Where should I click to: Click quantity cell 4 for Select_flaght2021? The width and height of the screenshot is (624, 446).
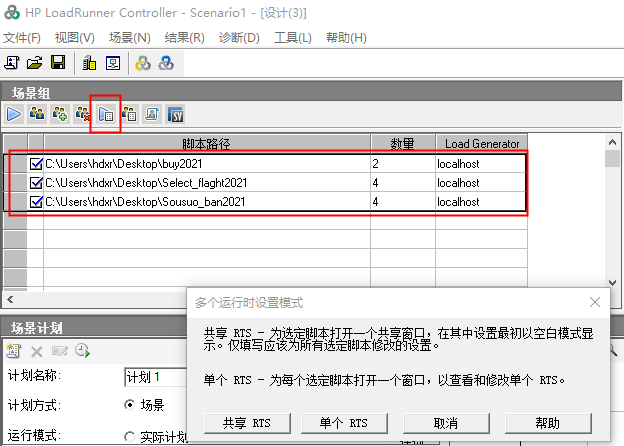point(403,183)
